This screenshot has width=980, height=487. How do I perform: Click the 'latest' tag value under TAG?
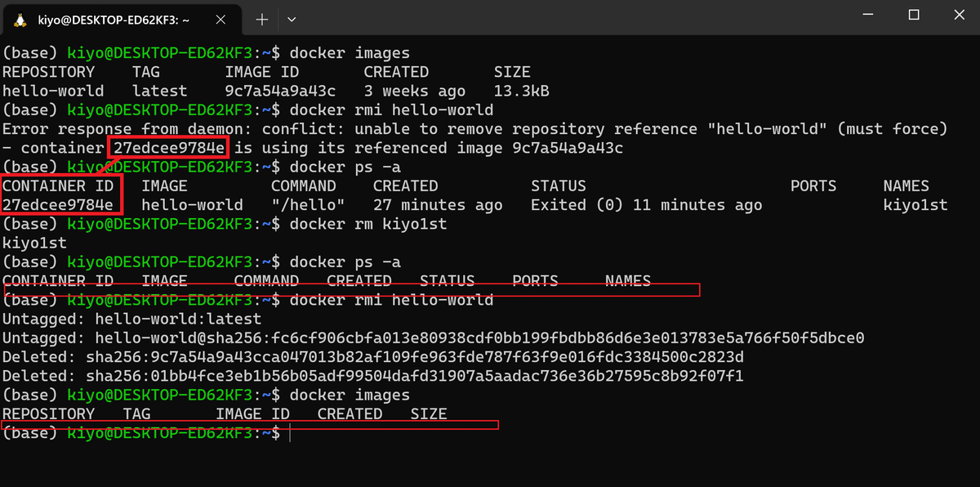[160, 91]
